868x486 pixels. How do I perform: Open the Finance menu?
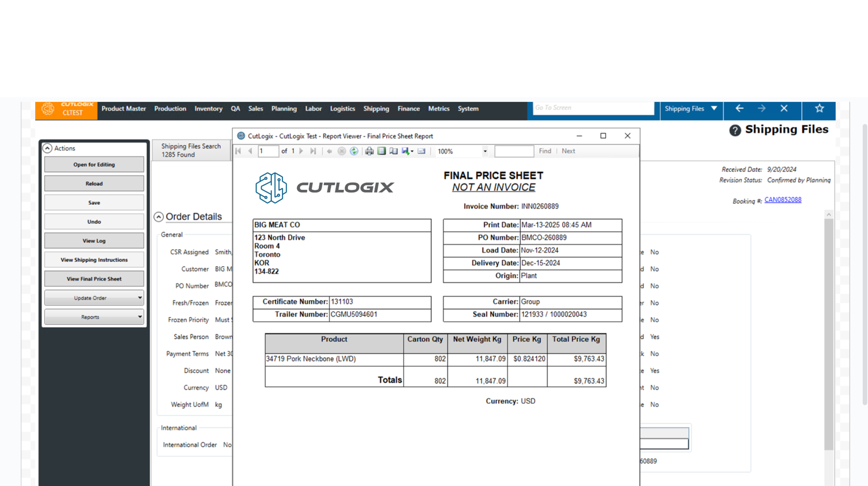tap(408, 109)
